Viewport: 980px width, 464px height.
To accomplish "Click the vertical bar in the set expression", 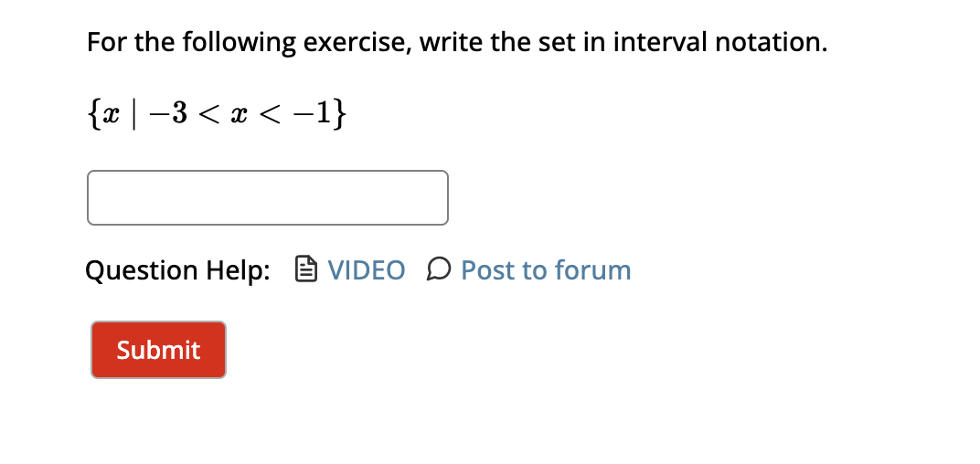I will [133, 115].
